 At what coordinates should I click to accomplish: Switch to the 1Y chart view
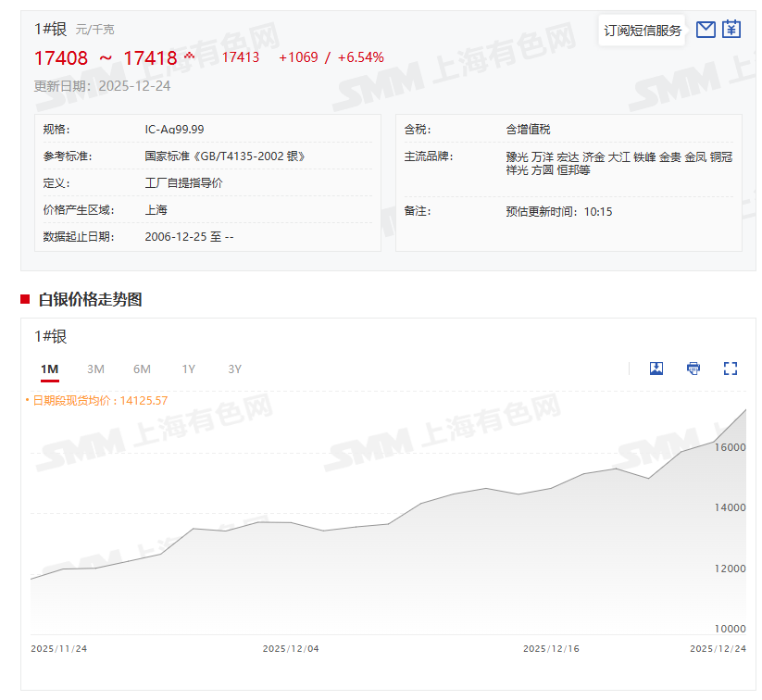coord(188,369)
